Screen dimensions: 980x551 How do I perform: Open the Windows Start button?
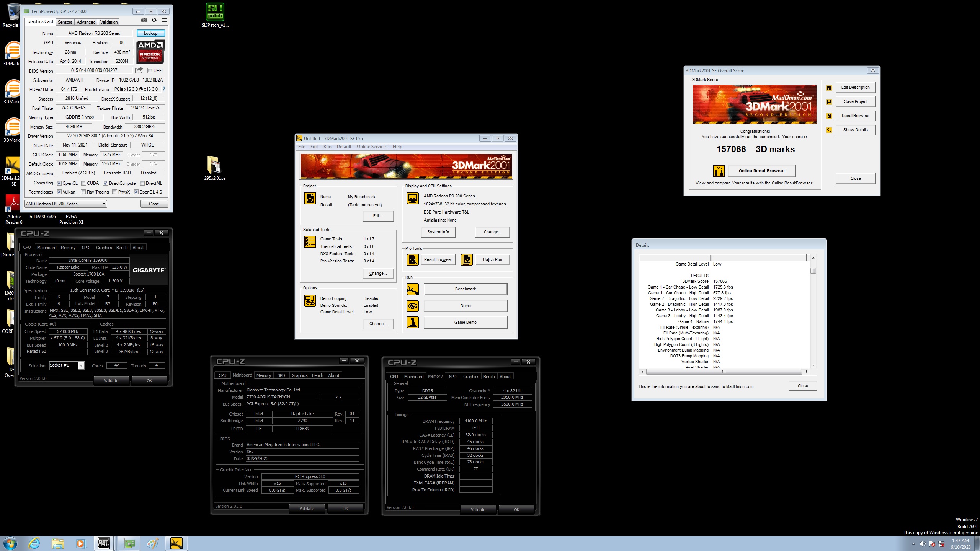10,543
